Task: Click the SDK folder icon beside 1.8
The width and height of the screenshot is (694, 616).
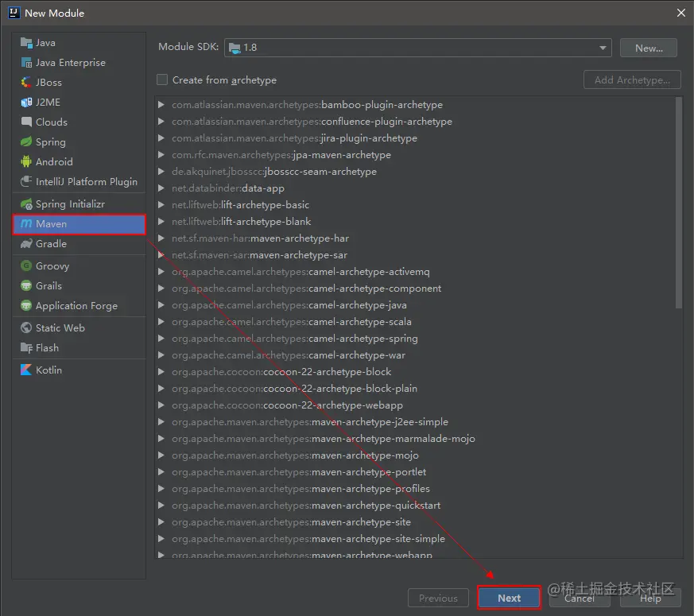Action: pos(235,48)
